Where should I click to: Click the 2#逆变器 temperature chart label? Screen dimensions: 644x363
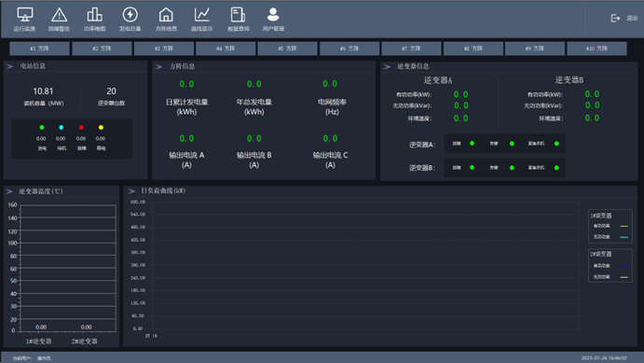click(85, 342)
